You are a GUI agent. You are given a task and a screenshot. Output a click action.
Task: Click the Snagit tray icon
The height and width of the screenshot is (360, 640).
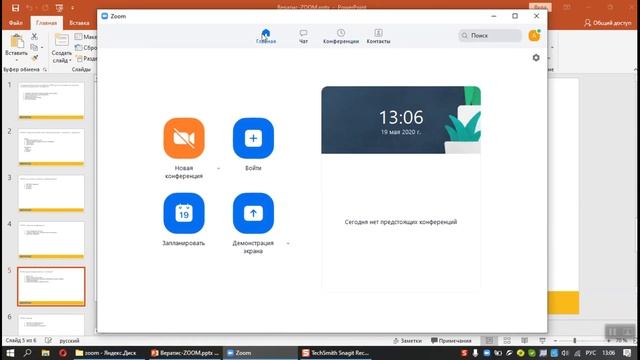[x=464, y=353]
